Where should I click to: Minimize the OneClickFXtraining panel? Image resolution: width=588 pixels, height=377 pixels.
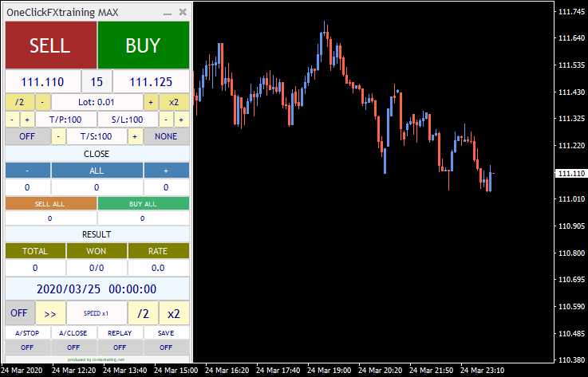tap(168, 13)
